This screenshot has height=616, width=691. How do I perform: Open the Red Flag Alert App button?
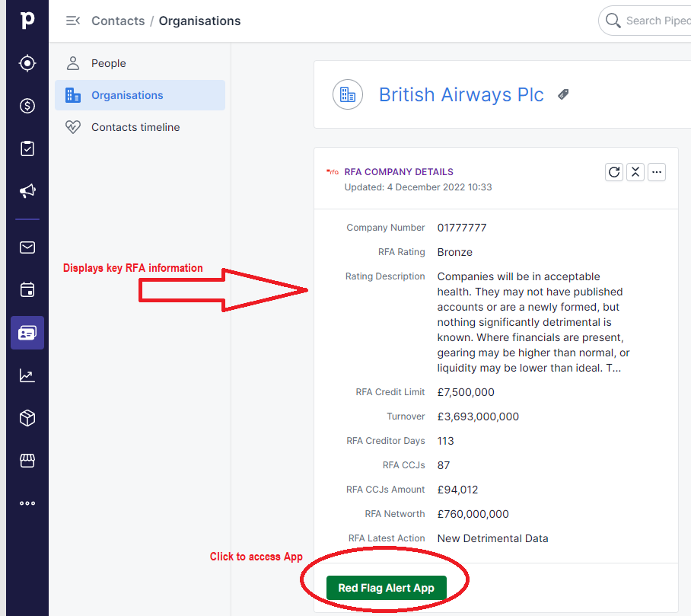(387, 588)
